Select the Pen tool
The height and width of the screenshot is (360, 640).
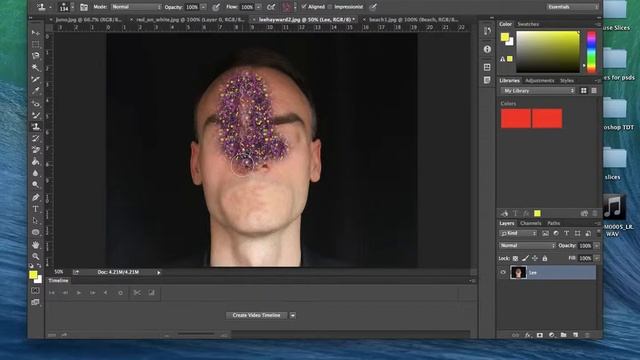click(x=36, y=197)
